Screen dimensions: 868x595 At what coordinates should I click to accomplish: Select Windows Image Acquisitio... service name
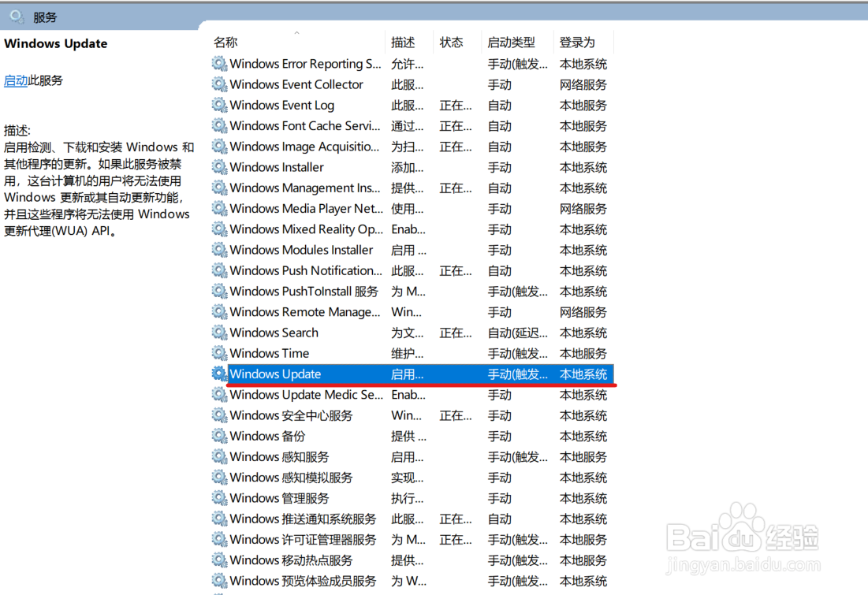click(304, 146)
